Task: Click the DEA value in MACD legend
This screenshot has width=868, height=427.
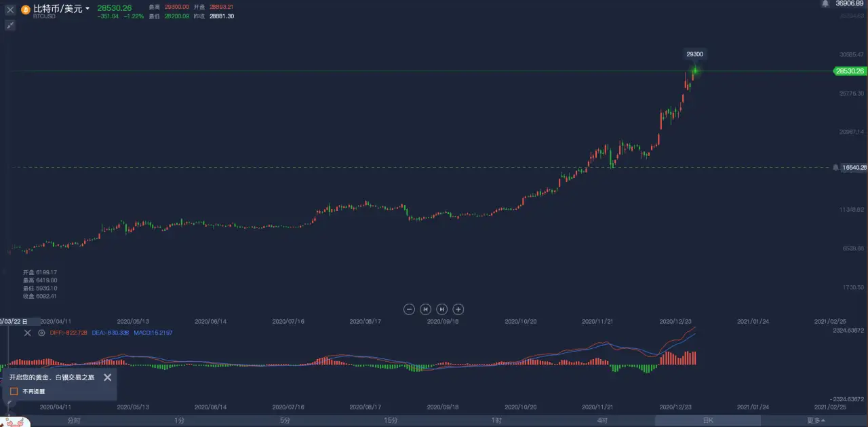Action: point(110,333)
